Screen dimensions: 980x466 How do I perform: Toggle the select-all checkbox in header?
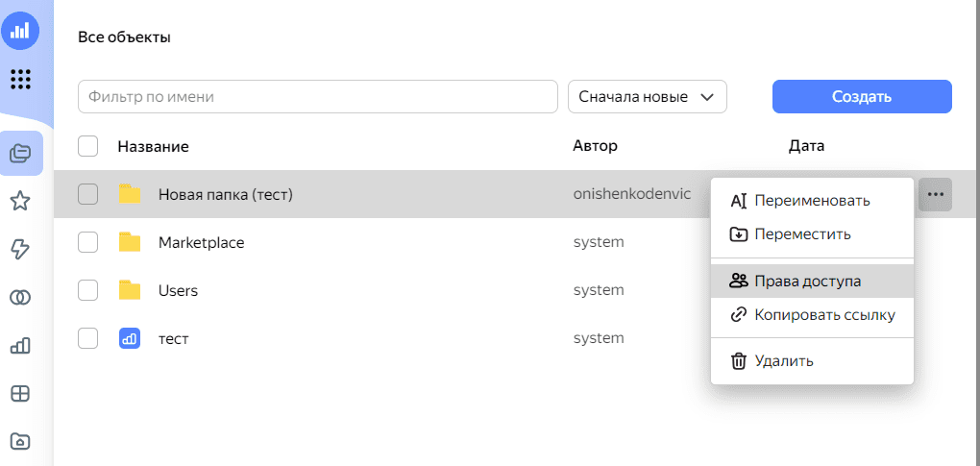(x=88, y=146)
